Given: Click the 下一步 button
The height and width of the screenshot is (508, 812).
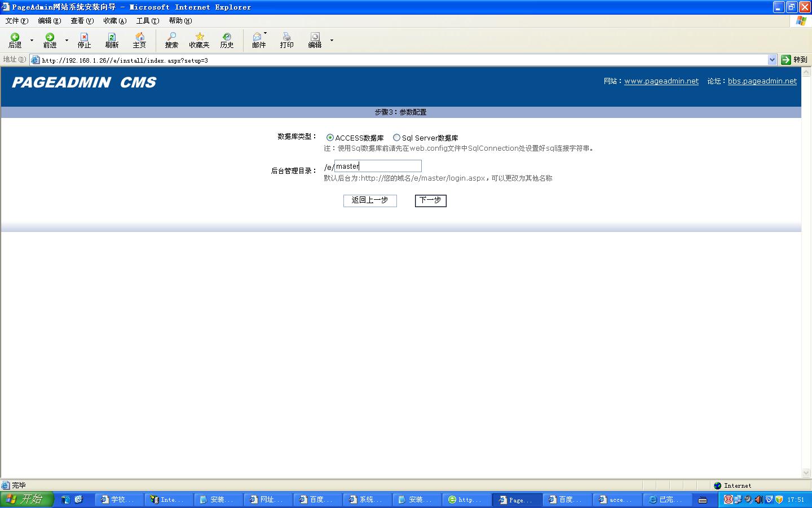Looking at the screenshot, I should point(430,200).
